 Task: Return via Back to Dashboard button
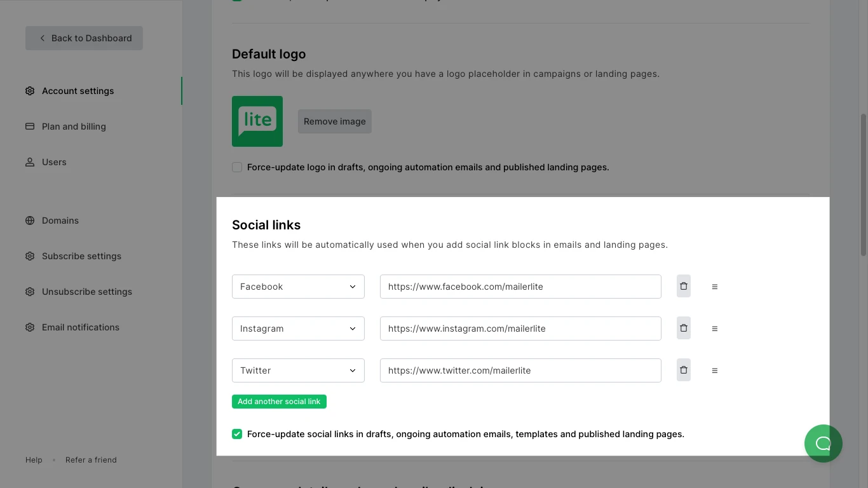pos(84,38)
